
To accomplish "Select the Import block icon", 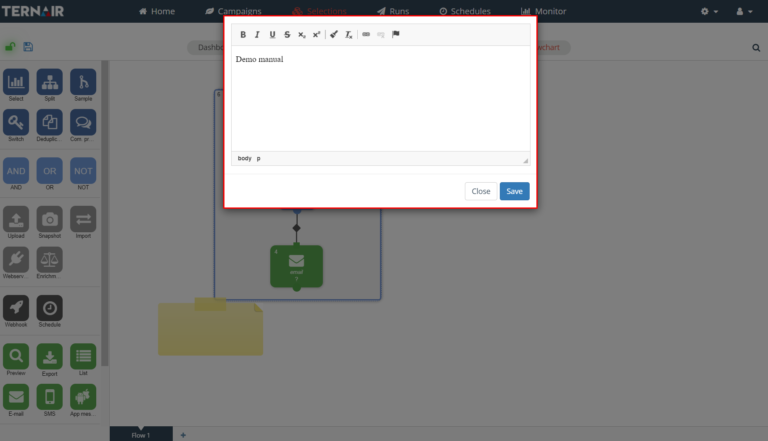I will pyautogui.click(x=83, y=219).
